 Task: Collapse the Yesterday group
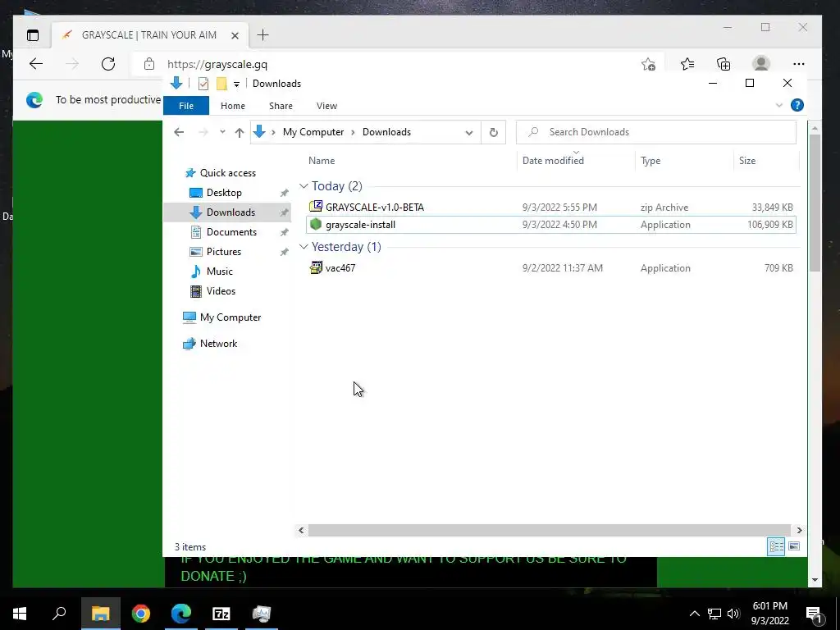point(304,246)
